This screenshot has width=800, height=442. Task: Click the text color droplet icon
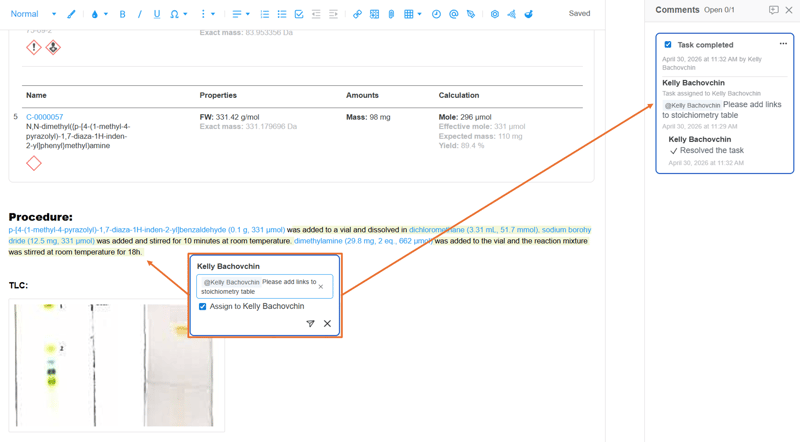tap(94, 14)
